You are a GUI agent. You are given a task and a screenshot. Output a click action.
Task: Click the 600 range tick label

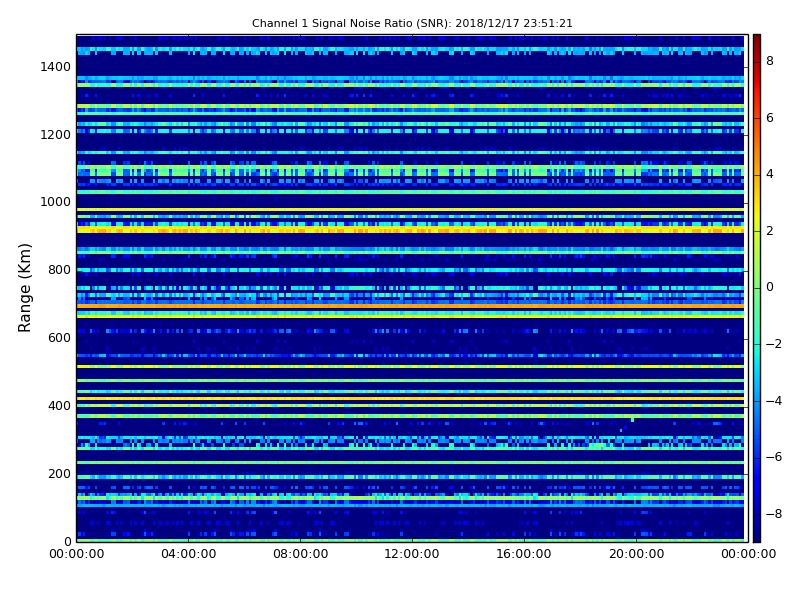coord(59,338)
